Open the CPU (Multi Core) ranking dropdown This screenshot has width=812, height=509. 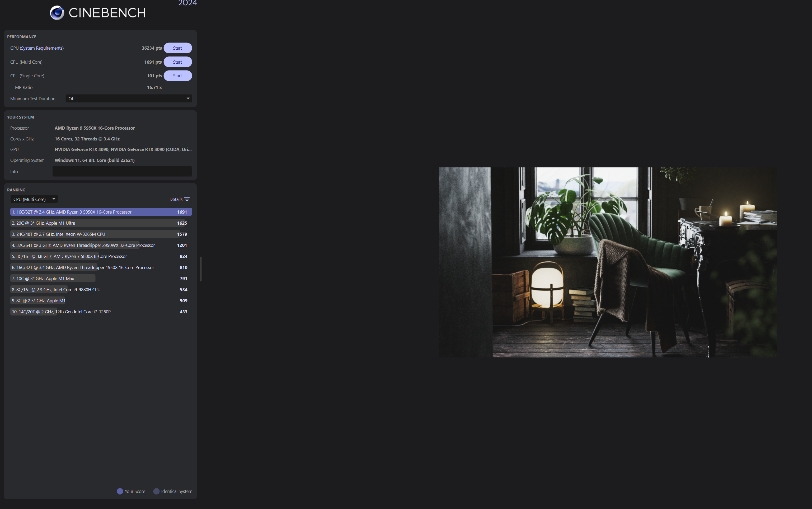[34, 199]
